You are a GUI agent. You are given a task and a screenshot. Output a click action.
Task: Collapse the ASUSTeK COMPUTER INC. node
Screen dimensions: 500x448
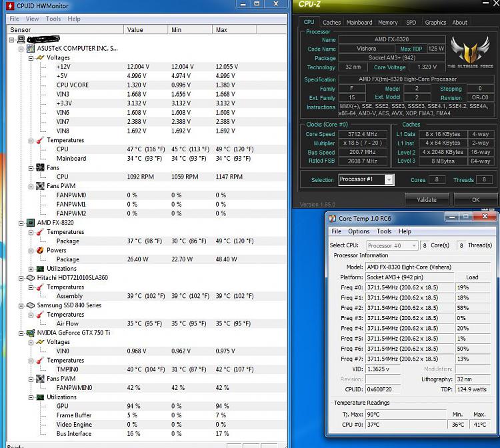click(x=21, y=49)
